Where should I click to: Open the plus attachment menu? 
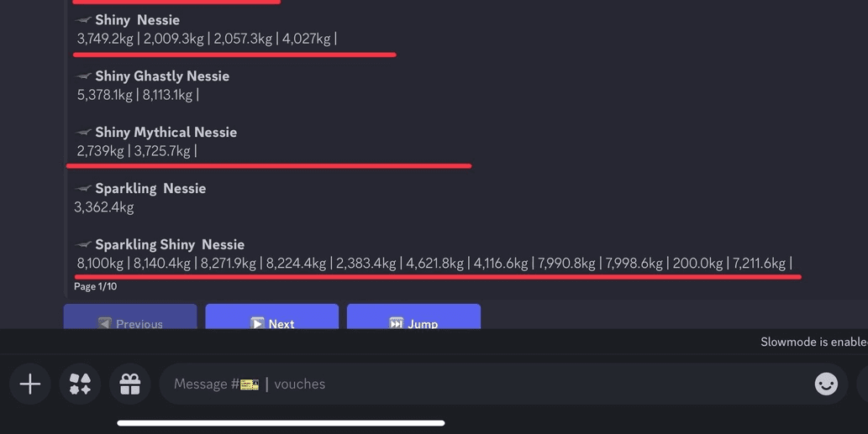click(x=30, y=384)
